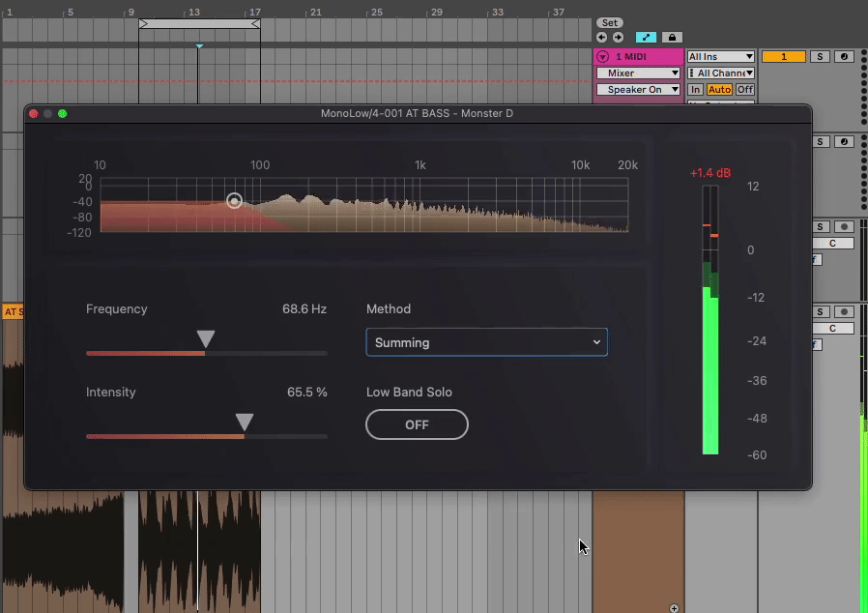Solo the third track in the list
The width and height of the screenshot is (868, 613).
click(820, 227)
